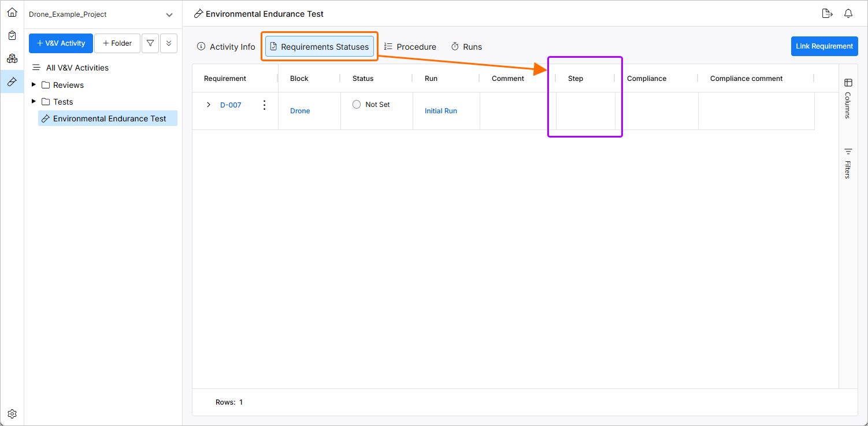The image size is (868, 426).
Task: Click the Link Requirement button
Action: 824,46
